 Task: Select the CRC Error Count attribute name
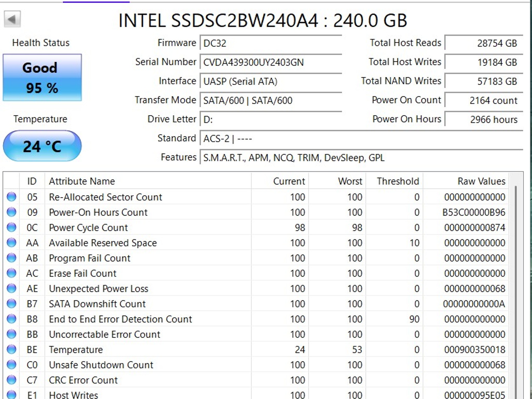(x=83, y=380)
